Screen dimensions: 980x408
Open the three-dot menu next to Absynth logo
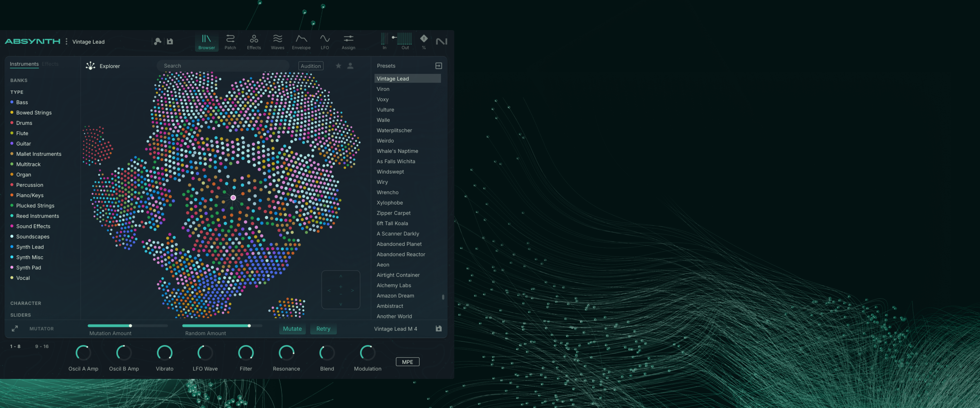[67, 42]
